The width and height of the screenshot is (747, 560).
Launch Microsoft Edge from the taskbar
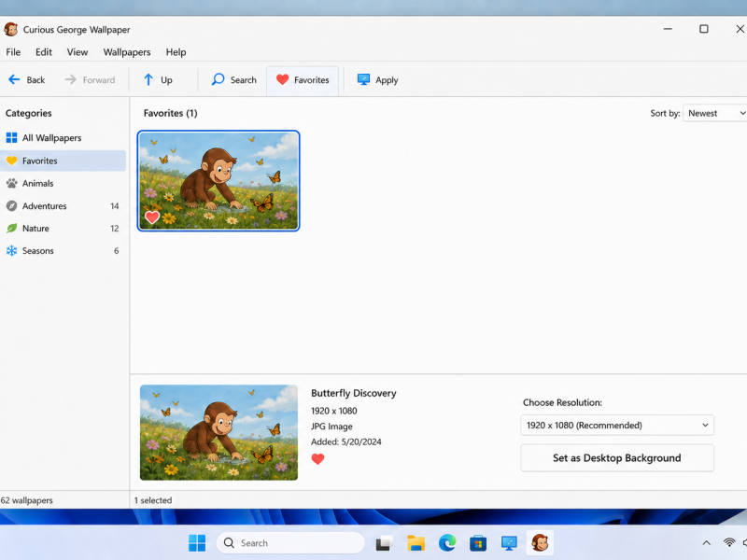pyautogui.click(x=447, y=543)
